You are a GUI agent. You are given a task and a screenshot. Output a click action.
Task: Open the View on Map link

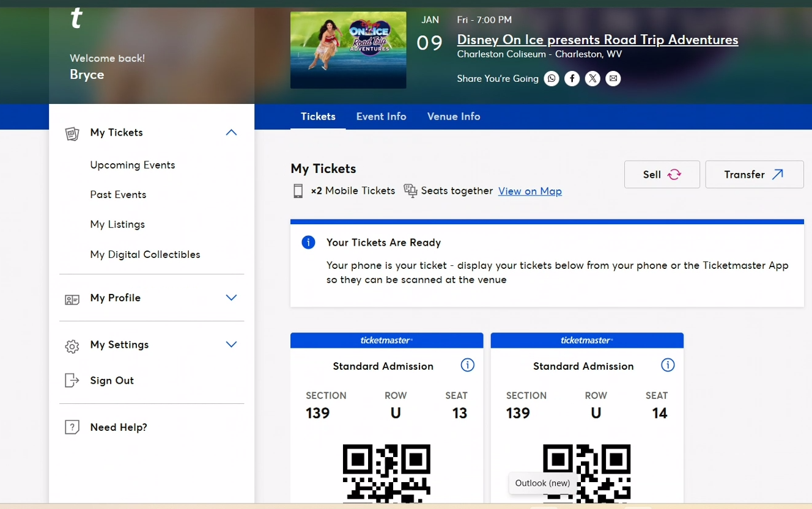click(x=530, y=191)
